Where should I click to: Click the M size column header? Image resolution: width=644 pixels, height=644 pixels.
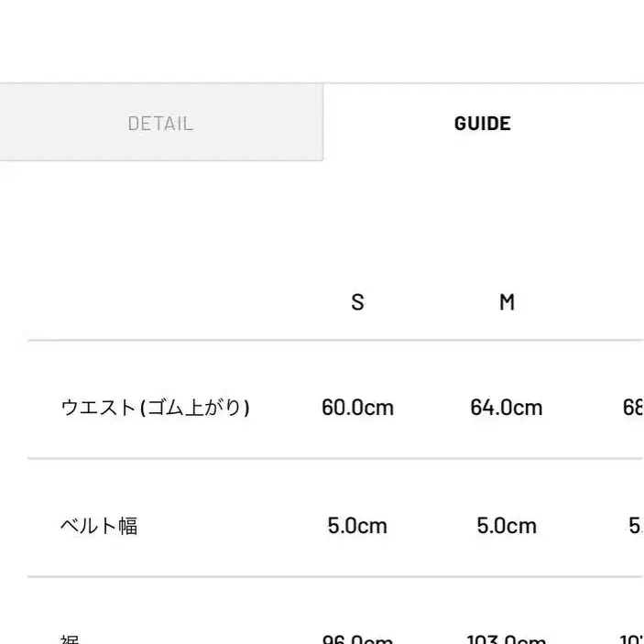[507, 302]
